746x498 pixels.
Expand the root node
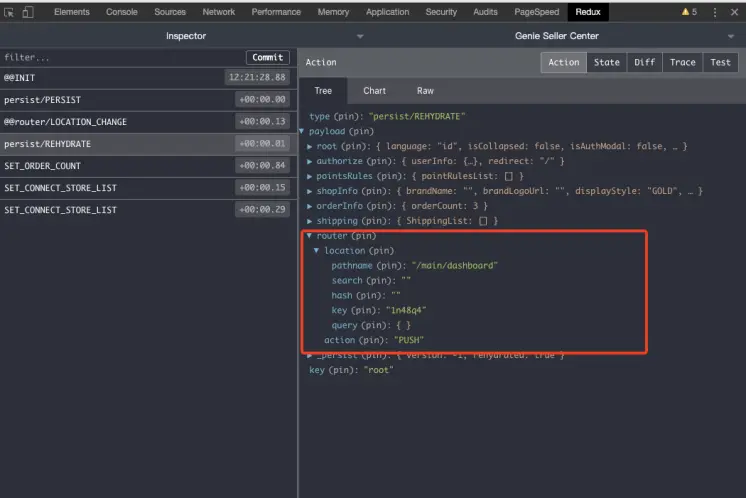click(x=309, y=146)
